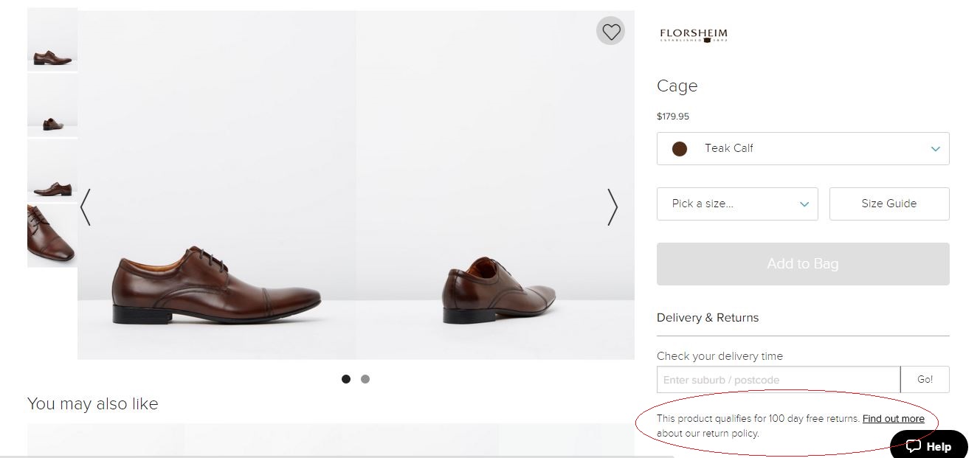Open the fourth close-up toe thumbnail

[52, 235]
